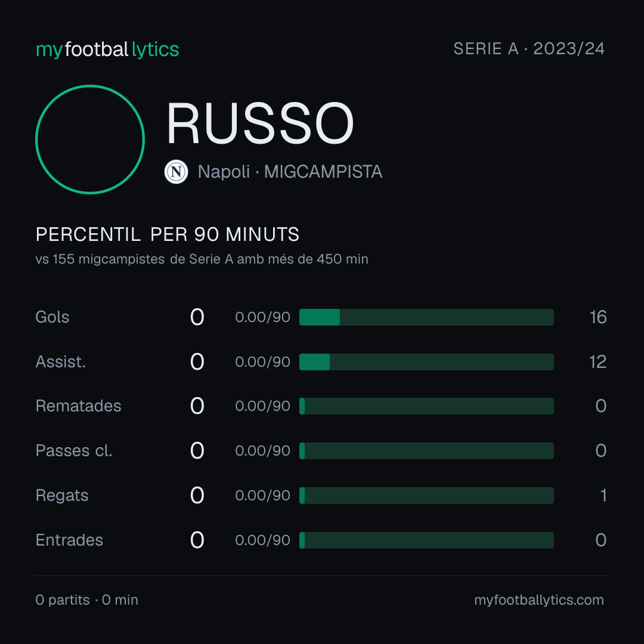Image resolution: width=644 pixels, height=644 pixels.
Task: Open the myfootballytics logo
Action: click(107, 49)
